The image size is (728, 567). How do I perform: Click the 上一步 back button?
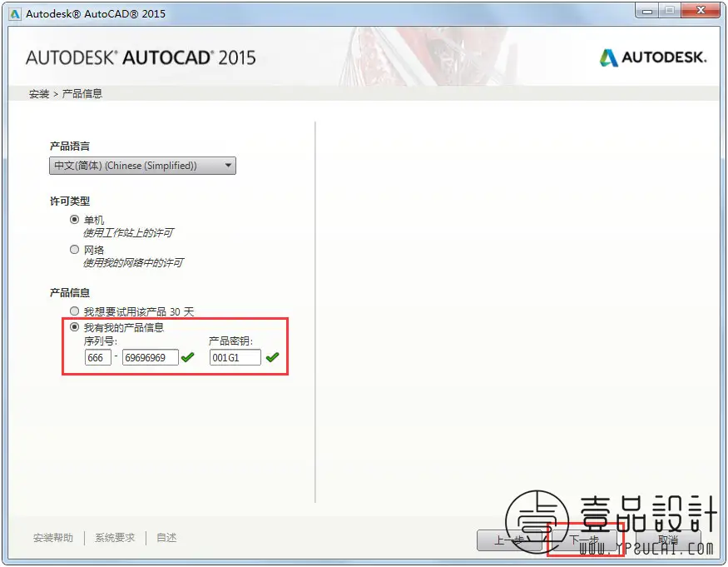(x=509, y=540)
